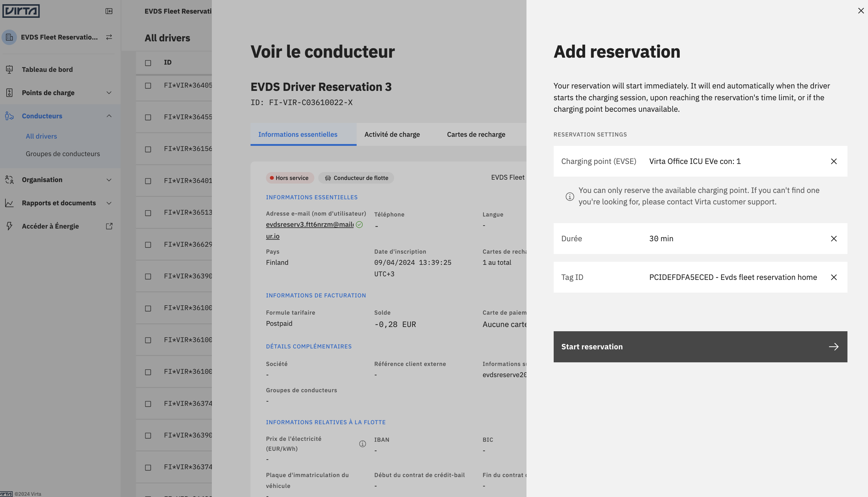The height and width of the screenshot is (497, 868).
Task: Click the Rapports et documents chart icon
Action: point(10,203)
